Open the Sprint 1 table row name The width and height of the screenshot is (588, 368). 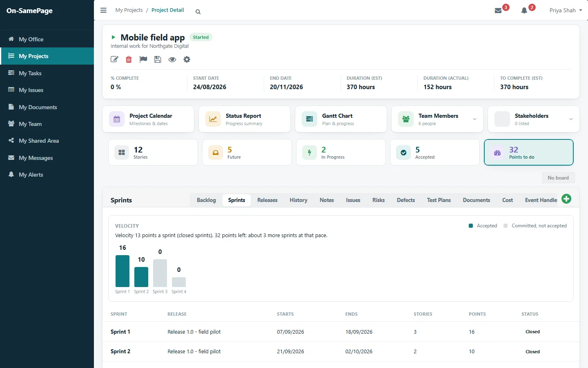[120, 332]
